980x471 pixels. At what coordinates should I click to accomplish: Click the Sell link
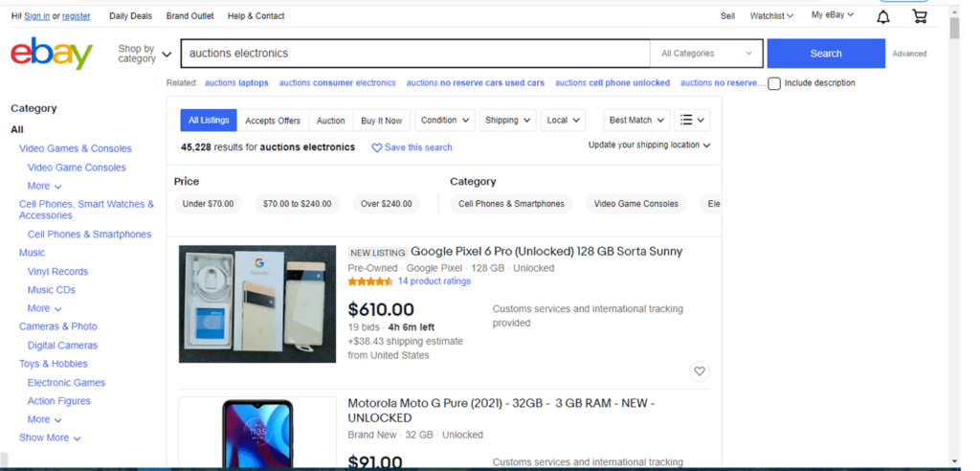pyautogui.click(x=727, y=16)
